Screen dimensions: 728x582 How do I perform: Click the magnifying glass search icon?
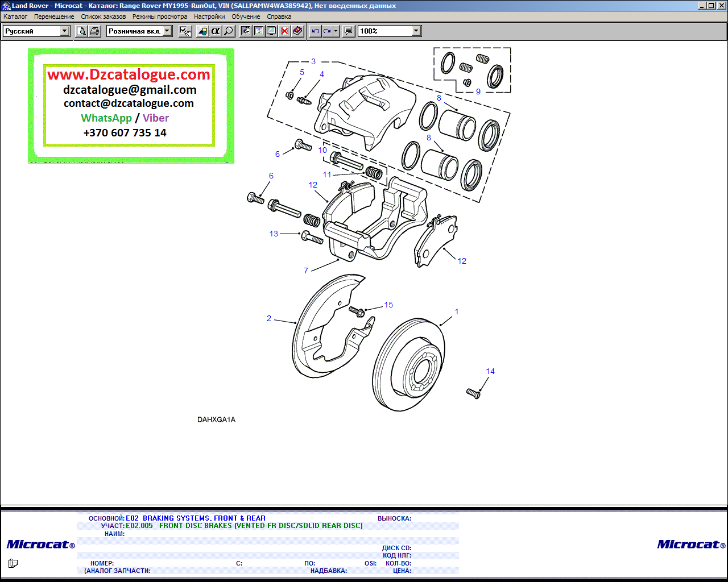229,31
